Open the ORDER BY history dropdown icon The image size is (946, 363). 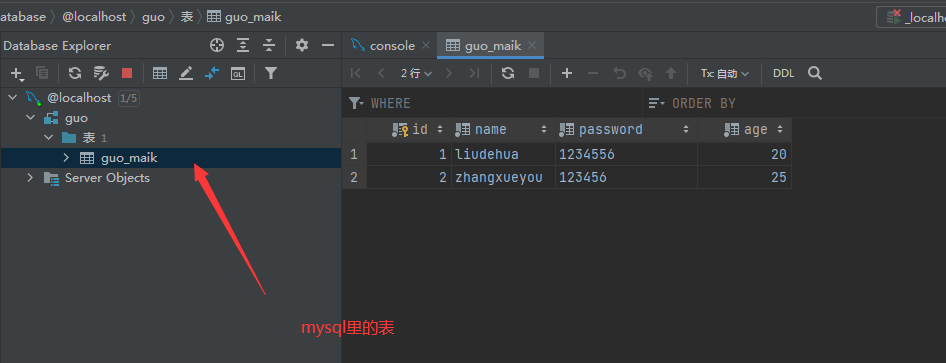coord(656,103)
